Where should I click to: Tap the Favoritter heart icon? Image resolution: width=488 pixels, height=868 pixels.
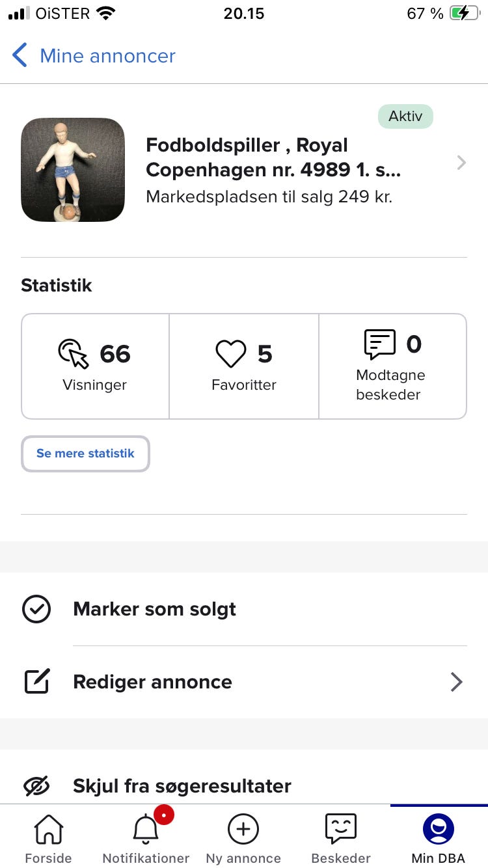pyautogui.click(x=231, y=354)
